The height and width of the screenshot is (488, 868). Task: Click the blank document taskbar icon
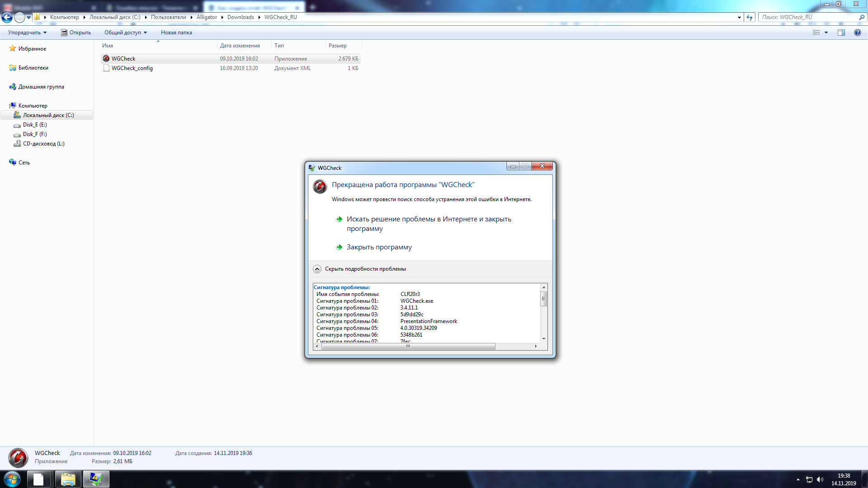click(39, 479)
